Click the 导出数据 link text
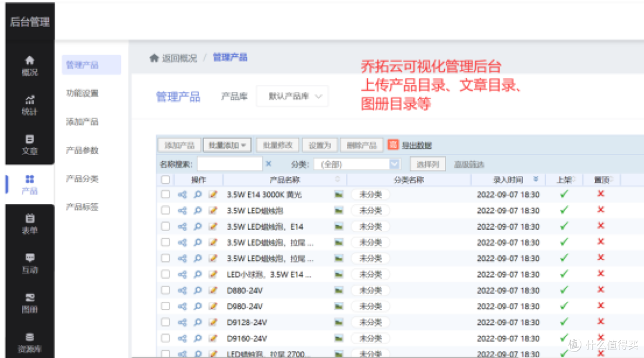Viewport: 644px width, 358px height. [x=416, y=145]
